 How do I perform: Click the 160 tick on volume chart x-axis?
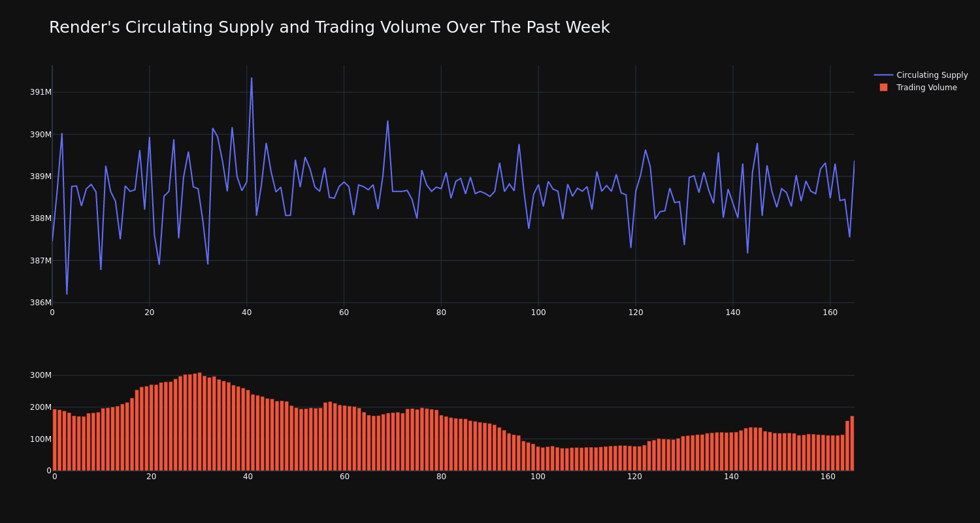tap(828, 477)
